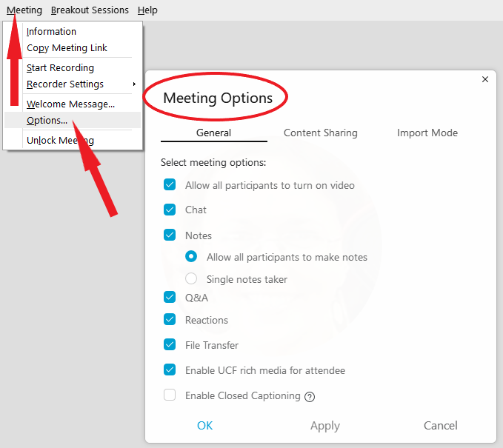This screenshot has width=503, height=448.
Task: Click the Closed Captioning help question-mark icon
Action: click(310, 397)
